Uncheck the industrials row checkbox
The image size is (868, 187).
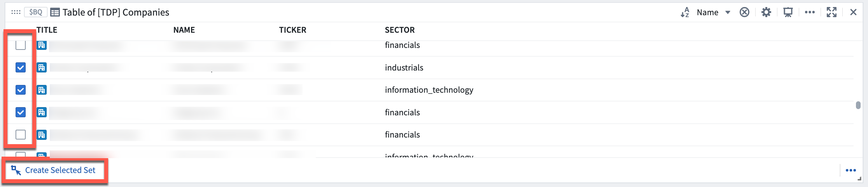[21, 67]
